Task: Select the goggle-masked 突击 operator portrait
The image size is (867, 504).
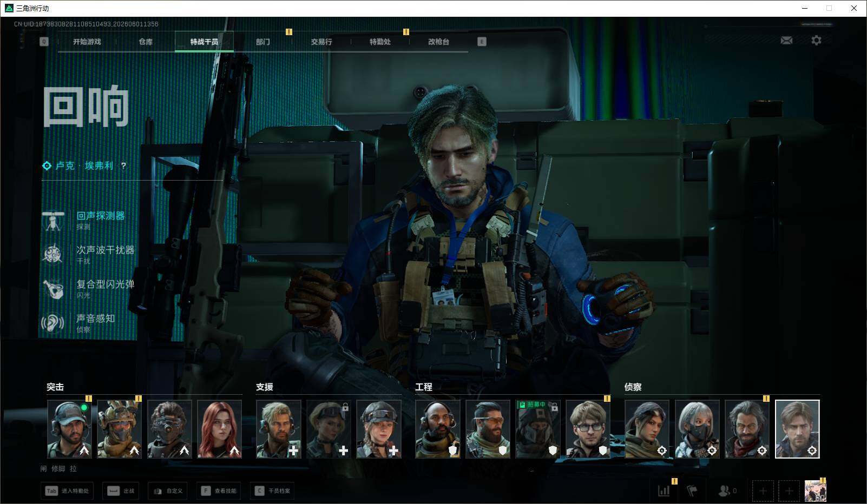Action: (x=169, y=429)
